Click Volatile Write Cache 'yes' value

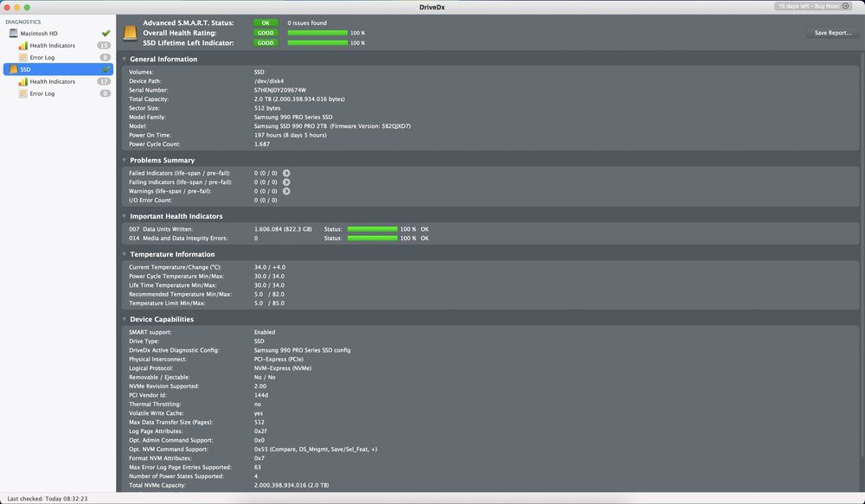(258, 413)
